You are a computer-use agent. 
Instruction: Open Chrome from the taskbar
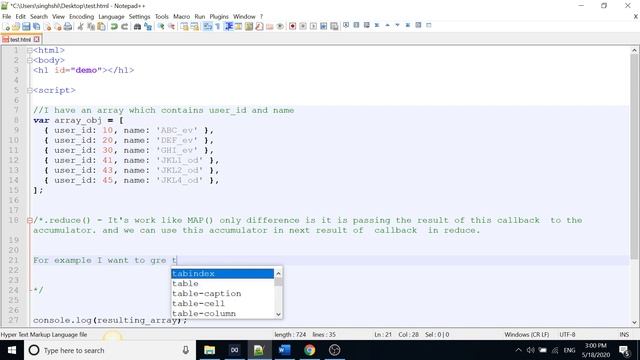[309, 350]
